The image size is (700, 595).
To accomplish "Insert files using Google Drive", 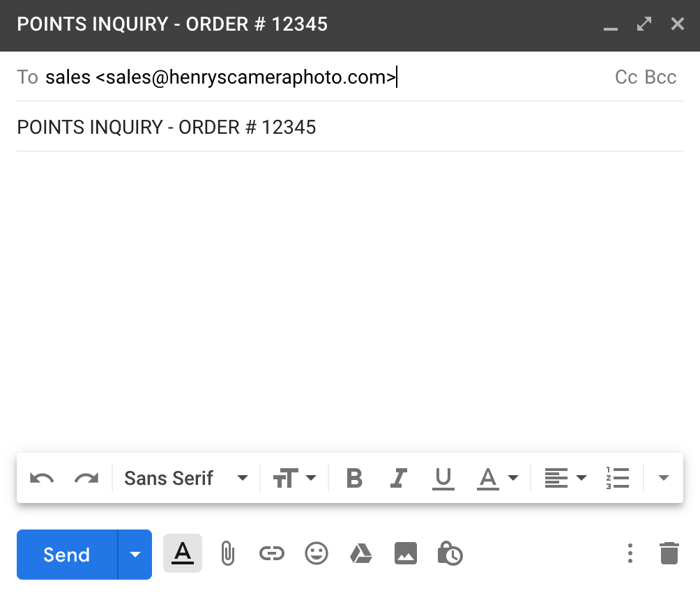I will 361,553.
